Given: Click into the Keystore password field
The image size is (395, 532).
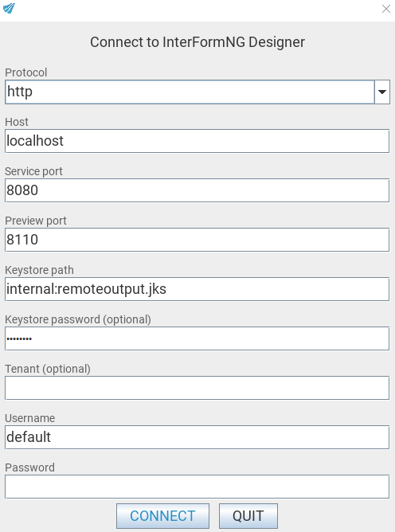Looking at the screenshot, I should pos(197,338).
